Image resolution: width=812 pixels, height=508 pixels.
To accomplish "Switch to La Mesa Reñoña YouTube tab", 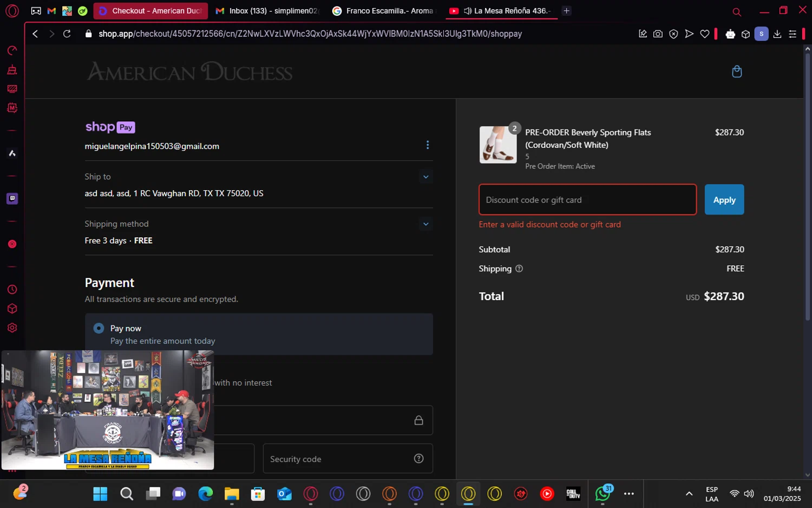I will (502, 11).
